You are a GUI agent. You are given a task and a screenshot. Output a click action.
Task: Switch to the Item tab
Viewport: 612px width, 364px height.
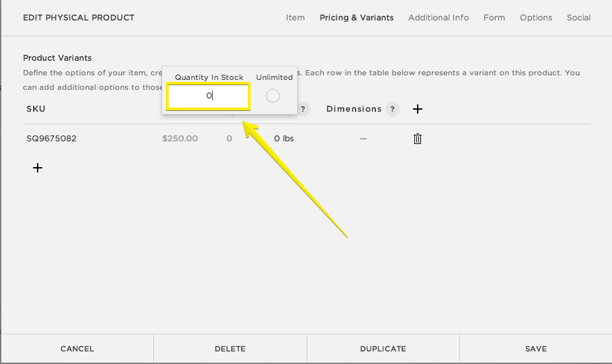click(295, 18)
